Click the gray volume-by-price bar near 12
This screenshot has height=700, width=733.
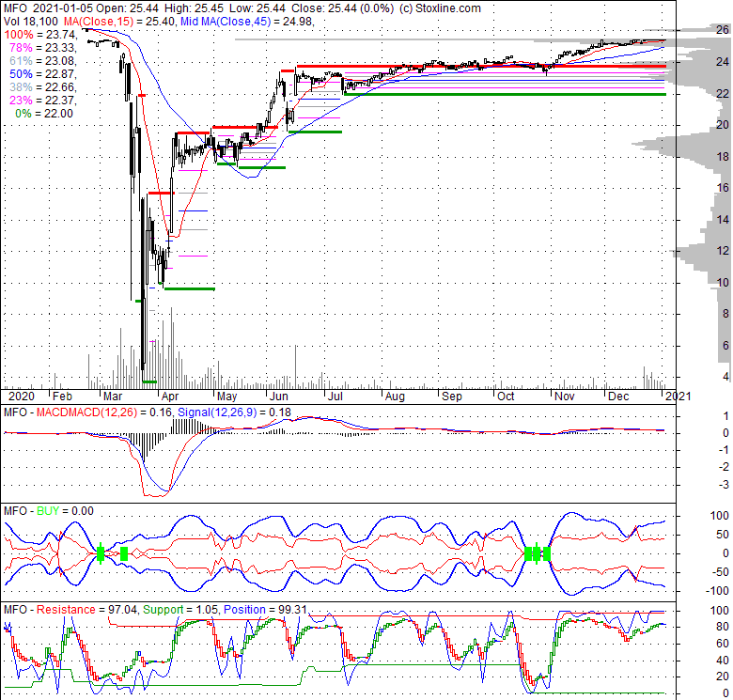coord(699,254)
